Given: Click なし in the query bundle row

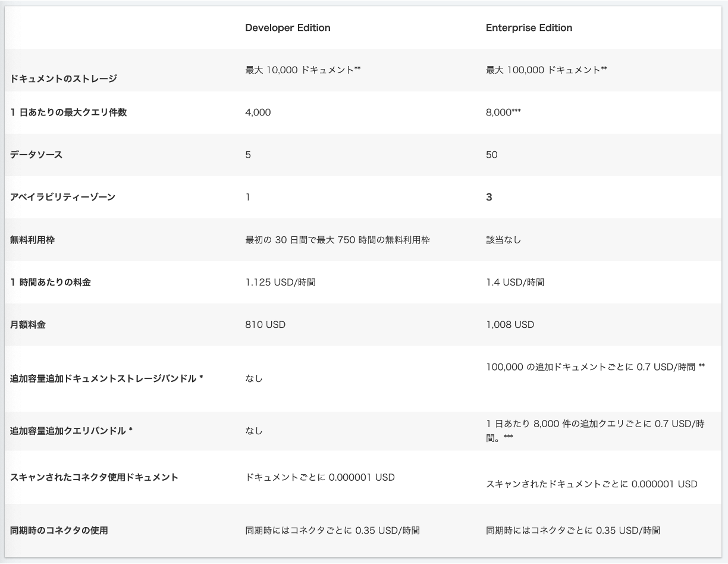Looking at the screenshot, I should [254, 431].
